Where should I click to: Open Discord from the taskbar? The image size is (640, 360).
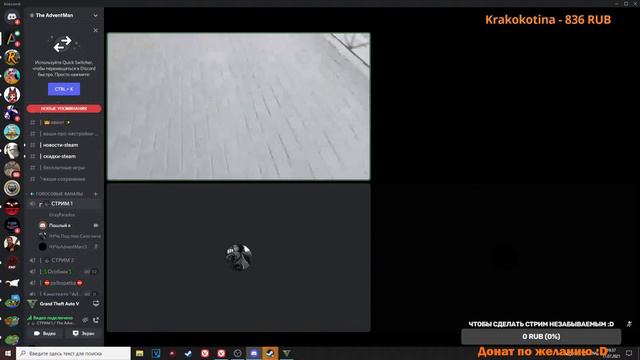pos(254,353)
